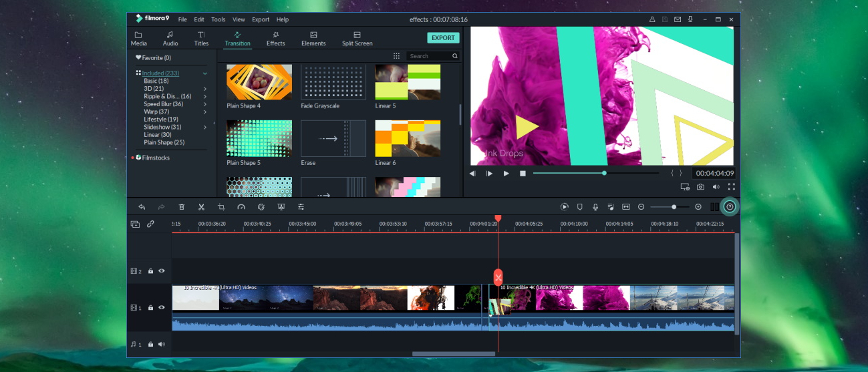Switch to the Effects tab
The height and width of the screenshot is (372, 868).
pos(275,39)
